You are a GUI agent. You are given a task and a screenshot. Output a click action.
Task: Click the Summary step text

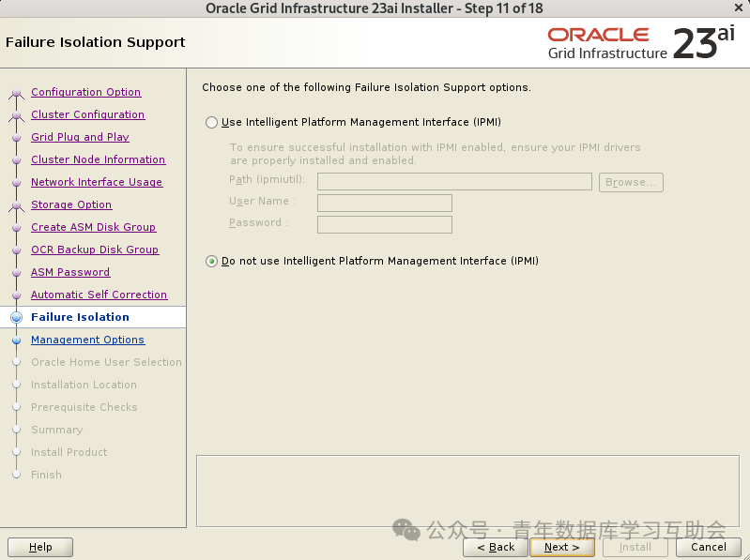(x=57, y=429)
